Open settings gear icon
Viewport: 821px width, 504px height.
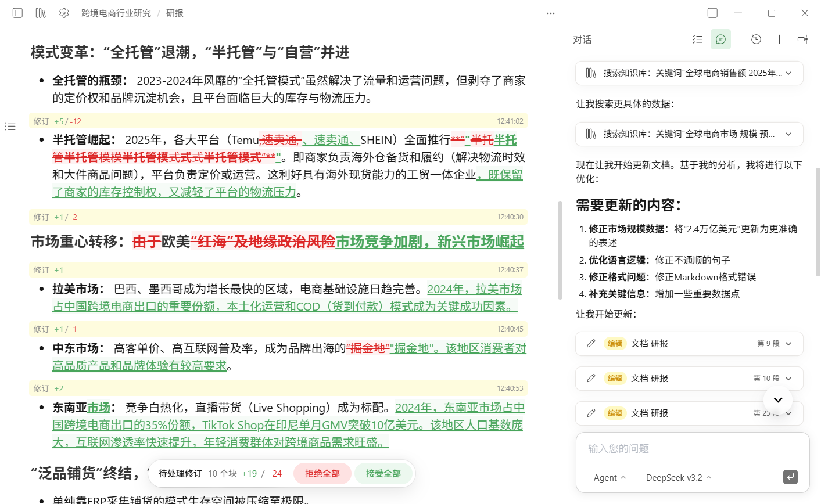point(64,13)
